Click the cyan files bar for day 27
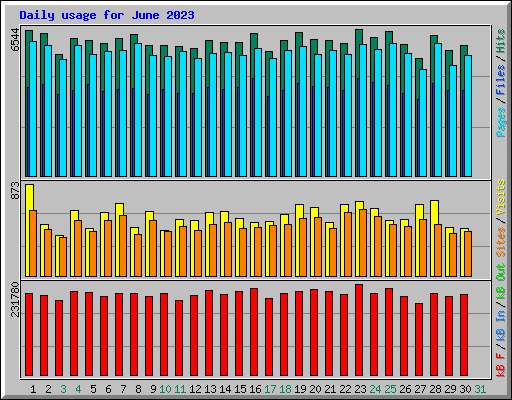The height and width of the screenshot is (400, 512). pyautogui.click(x=423, y=123)
